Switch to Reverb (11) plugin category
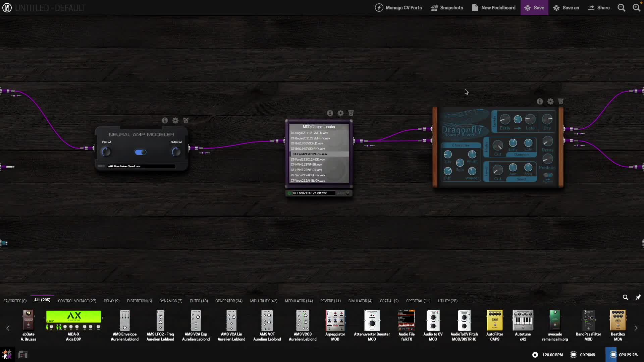Image resolution: width=644 pixels, height=362 pixels. tap(330, 301)
